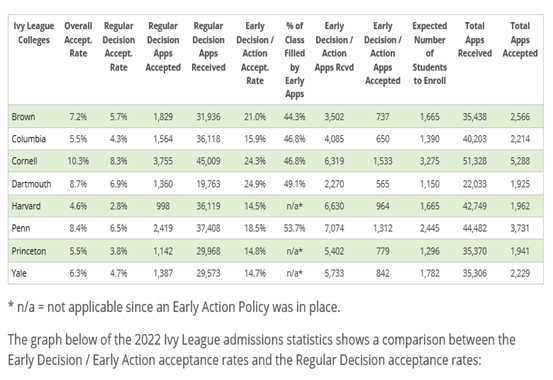Select Dartmouth's 24.9% early accept rate
Image resolution: width=553 pixels, height=380 pixels.
[x=255, y=184]
